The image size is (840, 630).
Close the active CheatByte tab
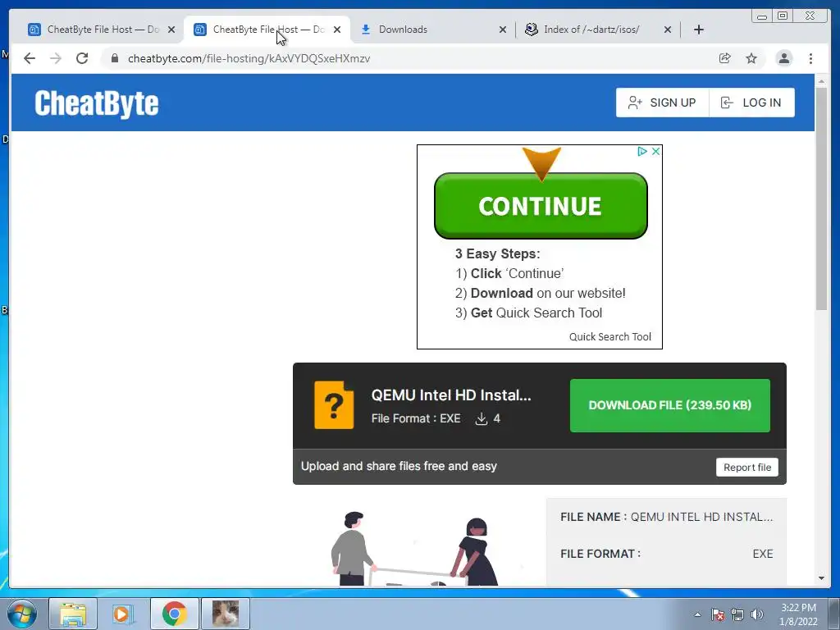click(x=337, y=30)
